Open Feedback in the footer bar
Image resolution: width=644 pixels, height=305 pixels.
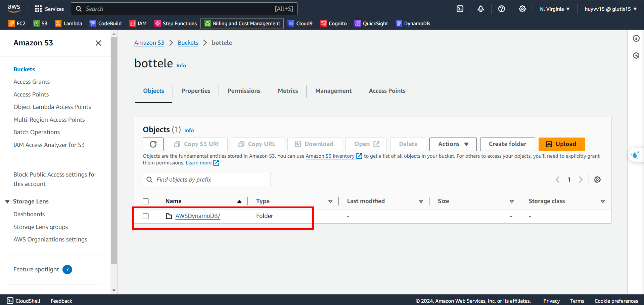[x=61, y=301]
